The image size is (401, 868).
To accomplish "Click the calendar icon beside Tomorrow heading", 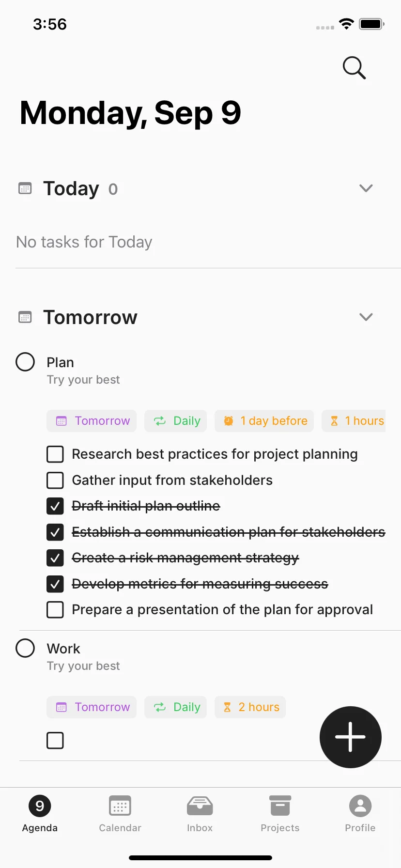I will (x=25, y=317).
